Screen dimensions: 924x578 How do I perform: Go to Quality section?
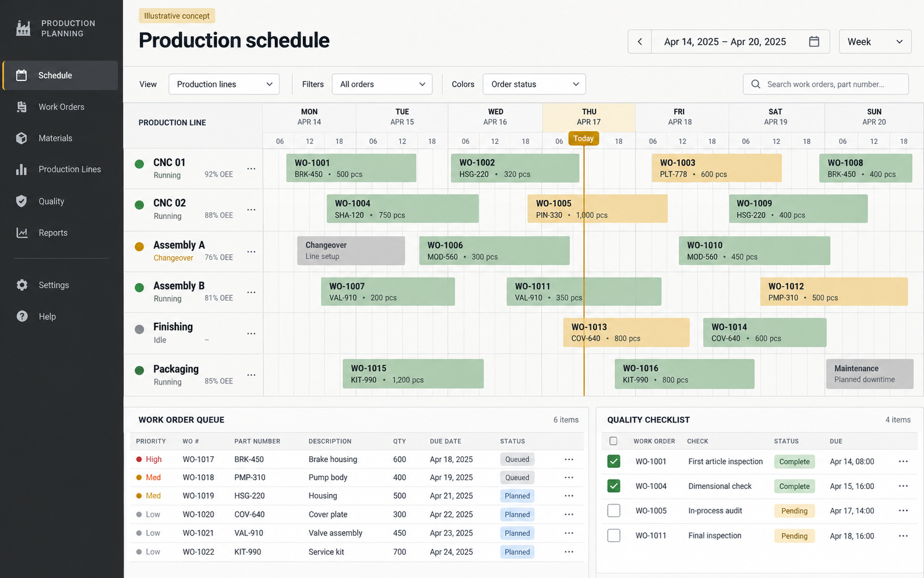tap(61, 201)
